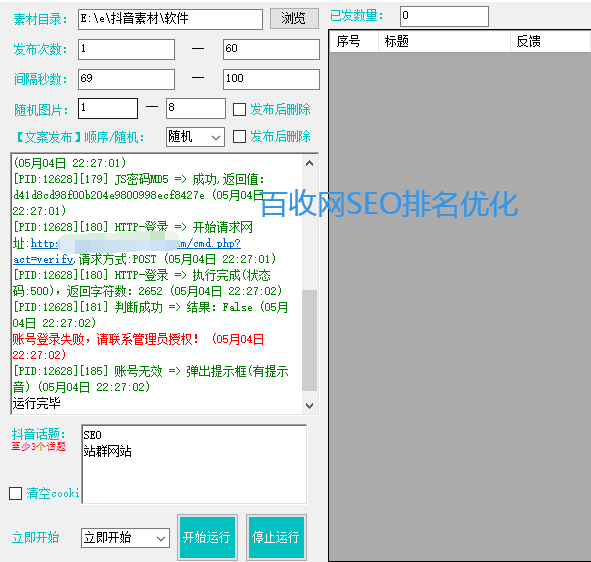Click the 【文案发布】顺序/随机 label
The image size is (591, 562).
coord(80,137)
